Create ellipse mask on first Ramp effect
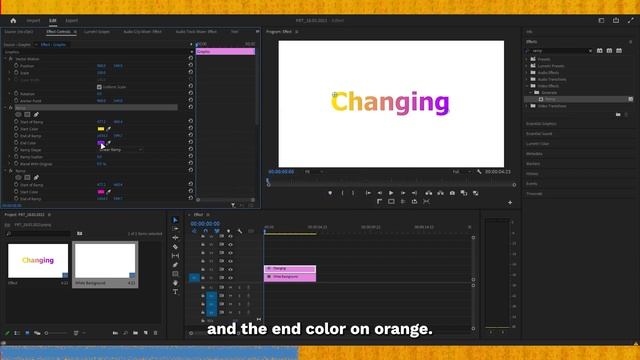 tap(18, 115)
